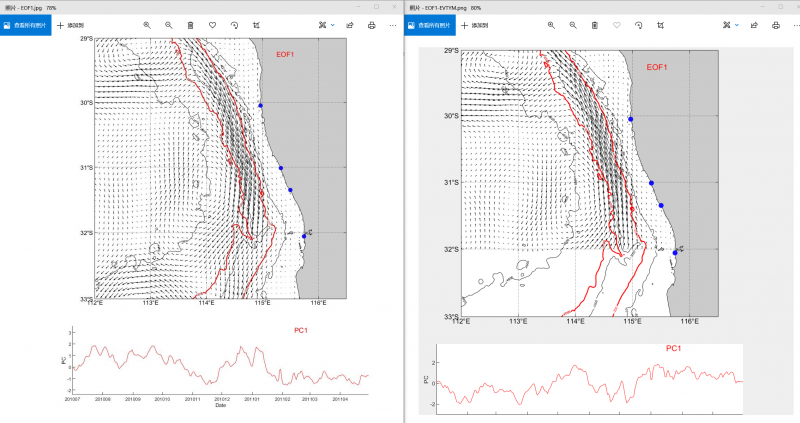Print the EOF1-EVTYM.png image
The height and width of the screenshot is (423, 800).
(x=775, y=24)
